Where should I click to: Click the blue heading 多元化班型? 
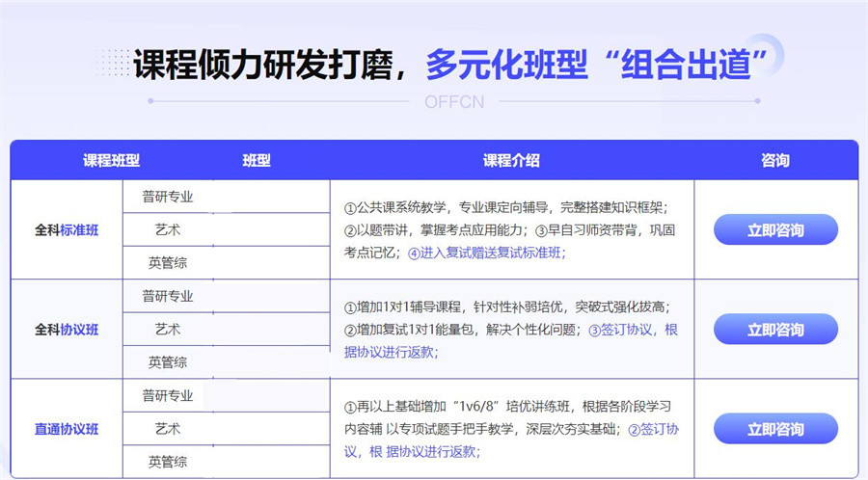pyautogui.click(x=506, y=65)
